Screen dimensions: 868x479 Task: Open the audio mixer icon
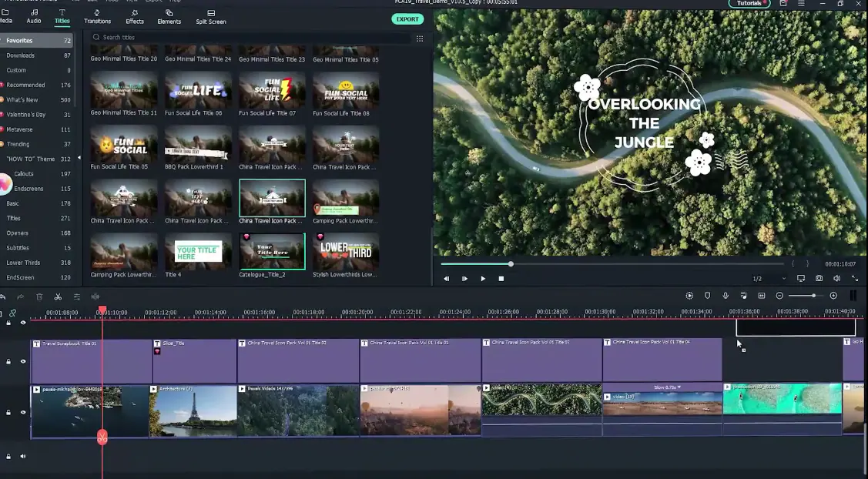(x=743, y=296)
